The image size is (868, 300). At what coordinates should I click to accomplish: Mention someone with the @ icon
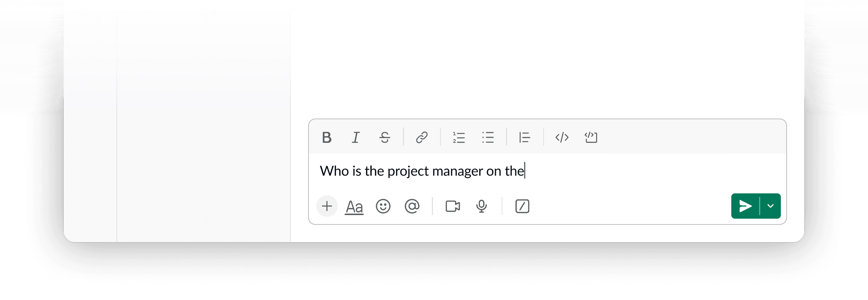click(x=412, y=206)
